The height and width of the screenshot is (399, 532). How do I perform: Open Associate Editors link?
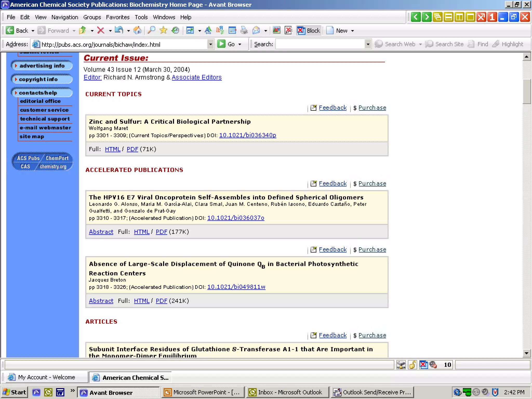pos(196,77)
